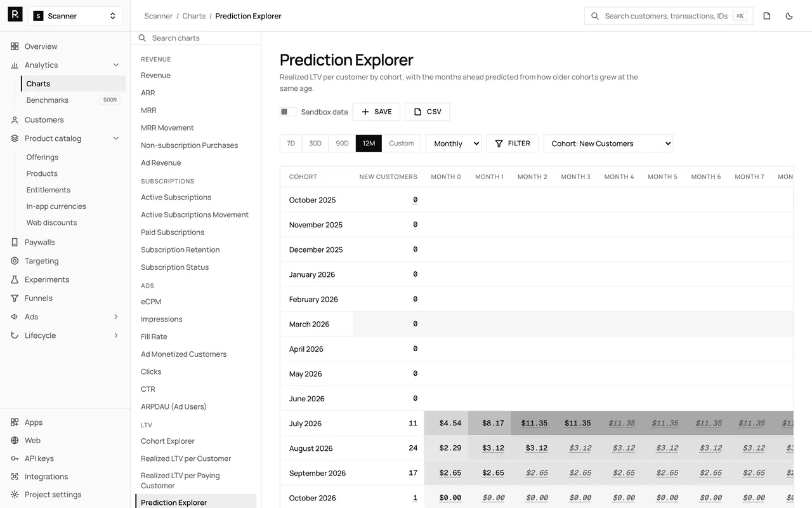
Task: Open the Cohort Explorer chart
Action: click(x=167, y=441)
